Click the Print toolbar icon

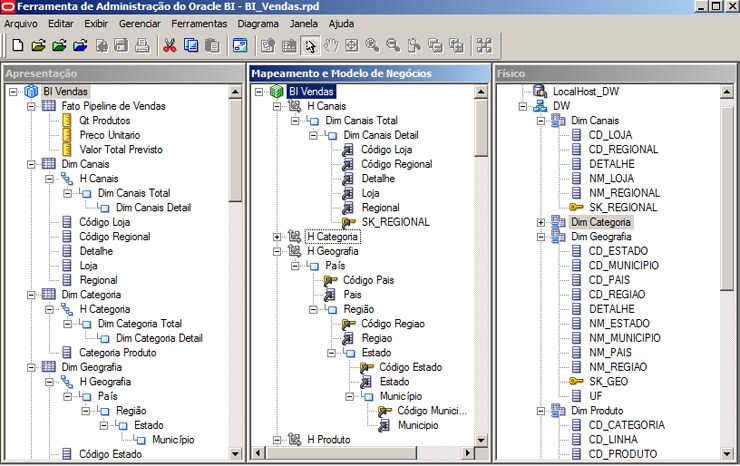(x=143, y=46)
